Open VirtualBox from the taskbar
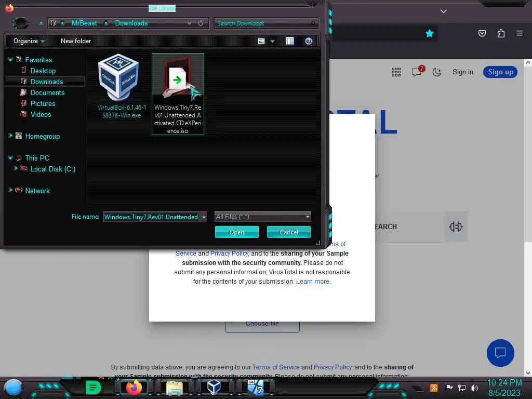This screenshot has height=399, width=532. coord(214,388)
